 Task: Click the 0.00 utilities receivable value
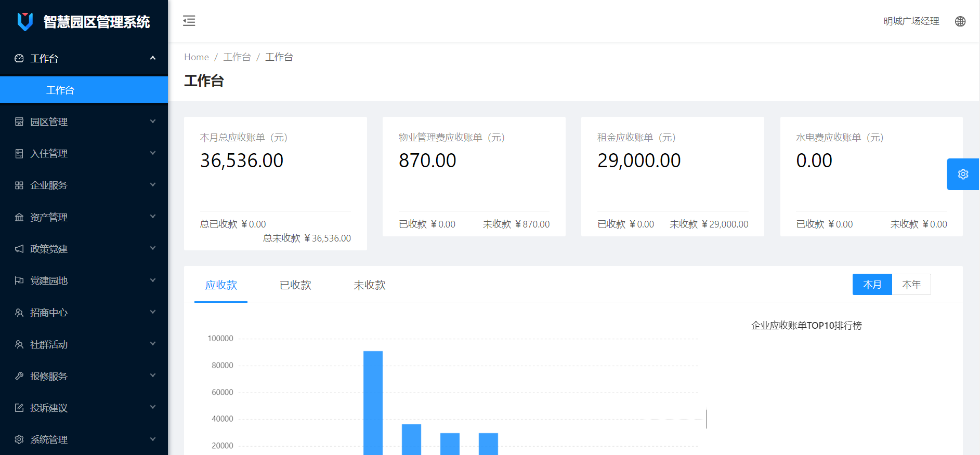[x=814, y=160]
